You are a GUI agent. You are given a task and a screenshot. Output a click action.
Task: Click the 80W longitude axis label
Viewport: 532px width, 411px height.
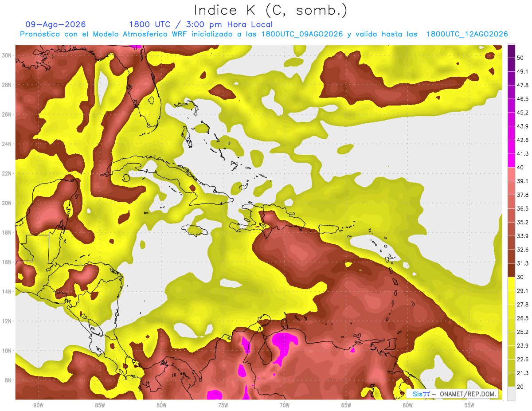(x=161, y=406)
